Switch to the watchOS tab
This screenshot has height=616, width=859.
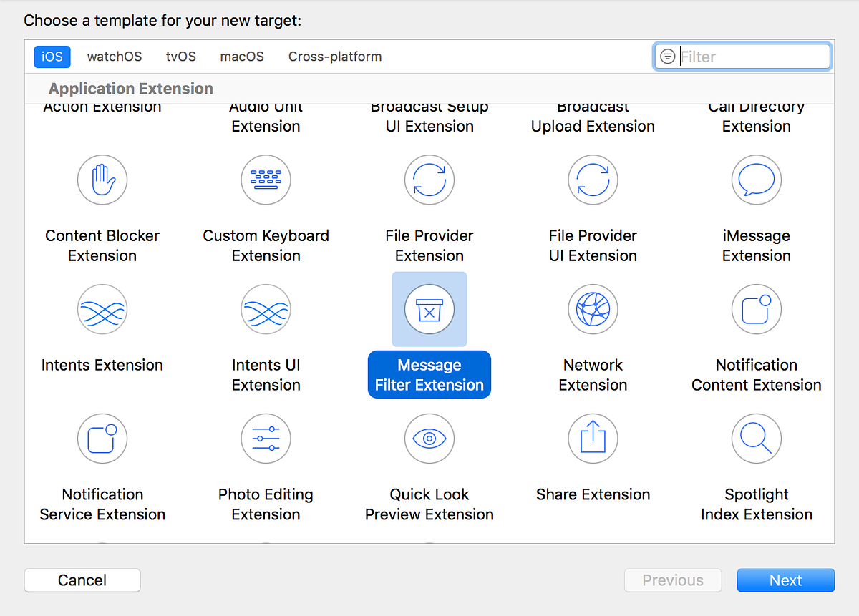coord(115,57)
